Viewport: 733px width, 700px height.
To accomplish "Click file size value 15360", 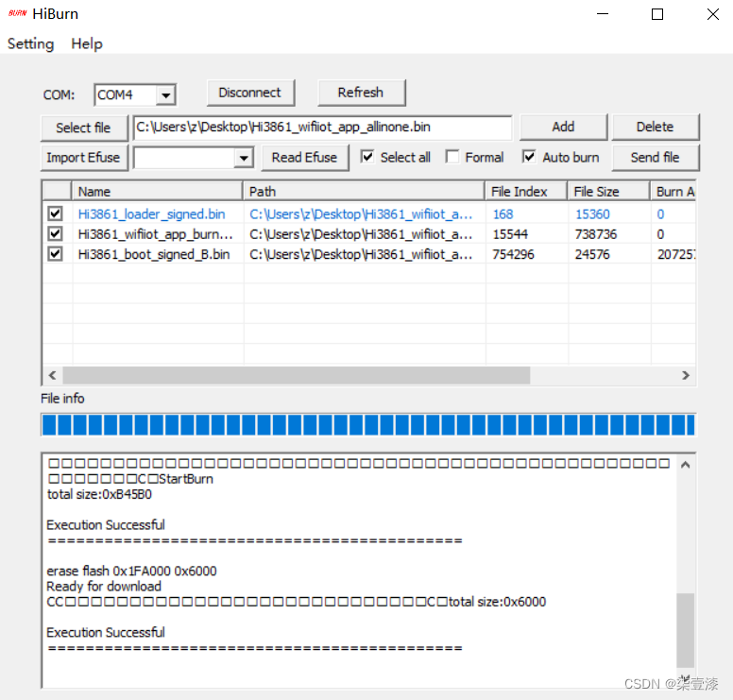I will 592,214.
